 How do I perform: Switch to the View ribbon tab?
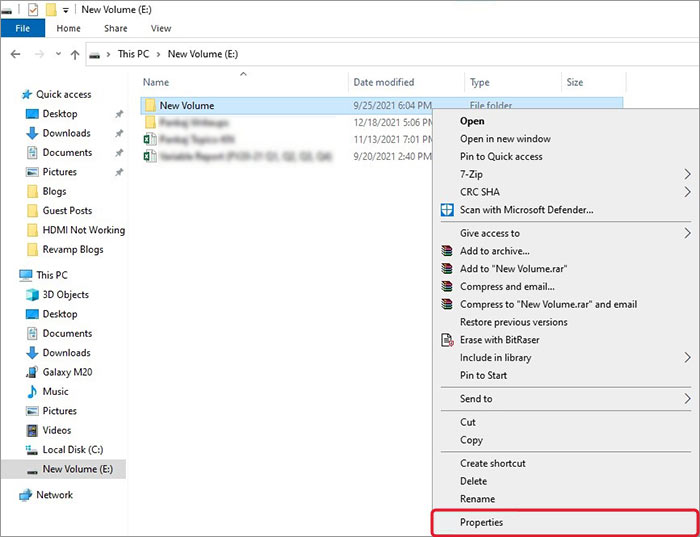(x=161, y=28)
